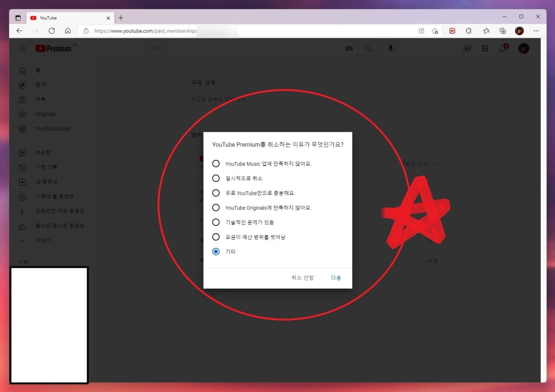Choose the '무료 YouTube만으로 충분해요' radio option
This screenshot has width=555, height=392.
click(x=215, y=193)
